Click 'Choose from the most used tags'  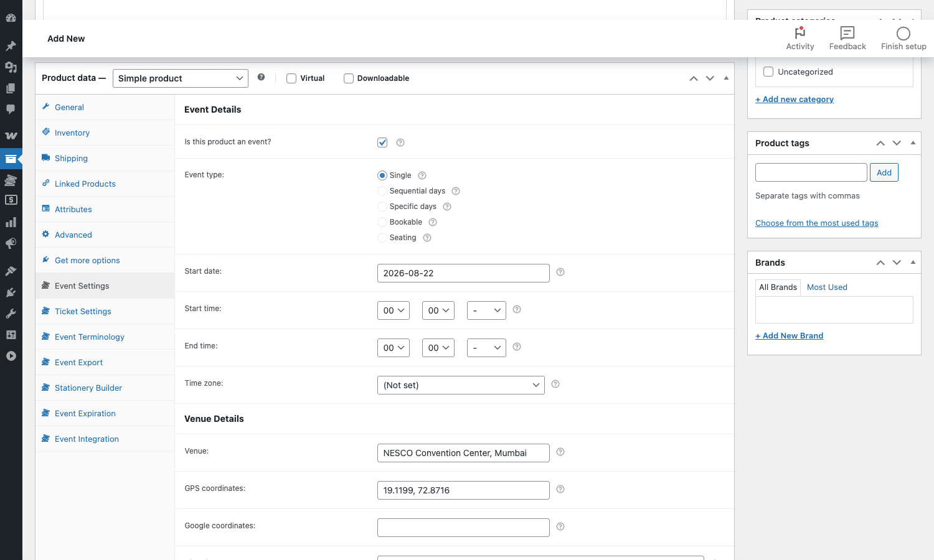[x=817, y=223]
